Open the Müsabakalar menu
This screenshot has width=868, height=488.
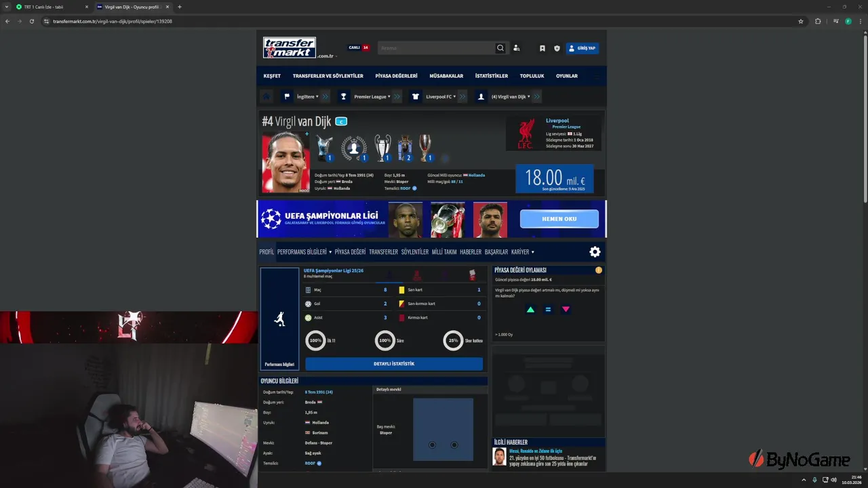(x=446, y=76)
